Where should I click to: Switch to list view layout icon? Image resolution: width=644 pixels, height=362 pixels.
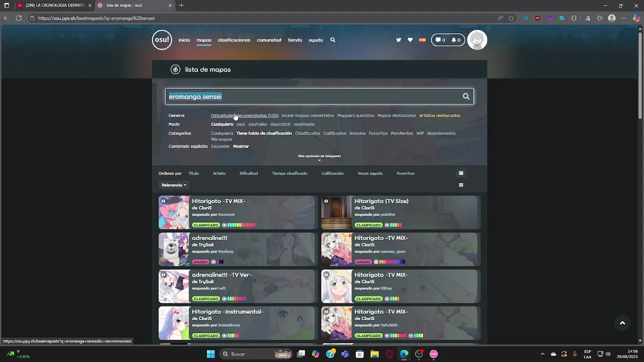(461, 173)
